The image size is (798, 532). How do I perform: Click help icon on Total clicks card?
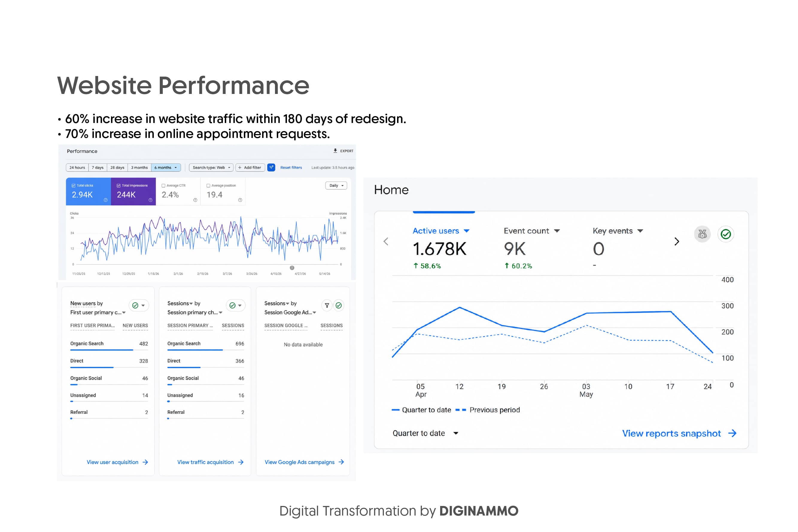point(106,200)
